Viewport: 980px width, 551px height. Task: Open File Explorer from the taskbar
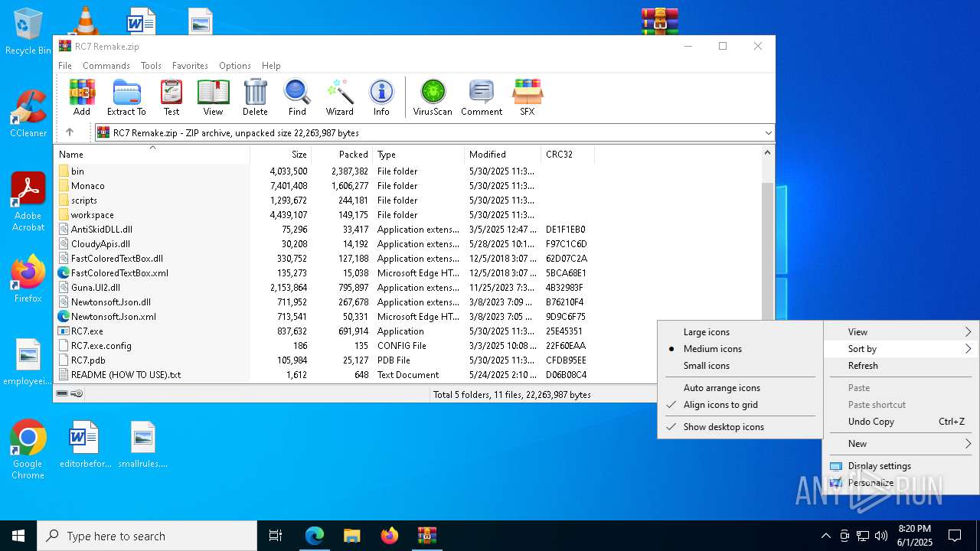[x=351, y=536]
